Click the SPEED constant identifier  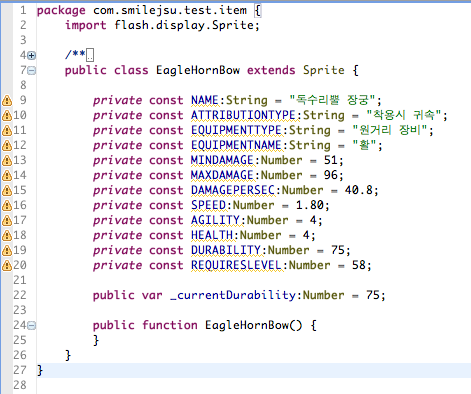pyautogui.click(x=208, y=205)
